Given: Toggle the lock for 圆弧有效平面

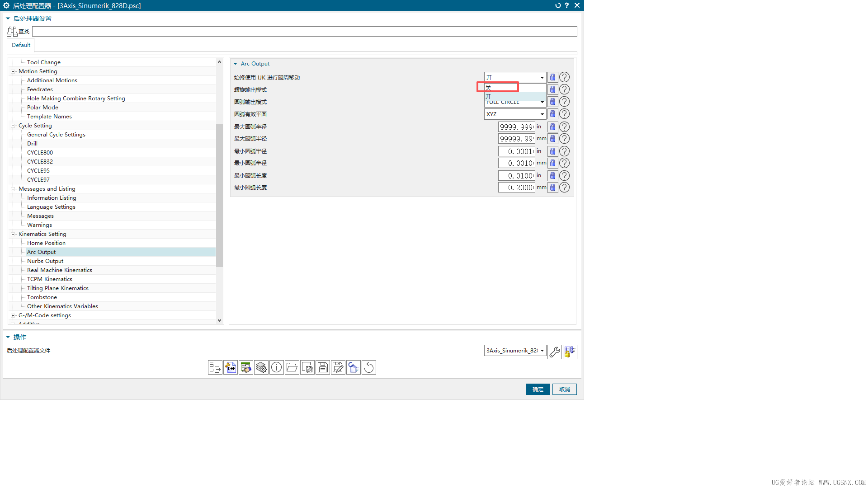Looking at the screenshot, I should [552, 114].
